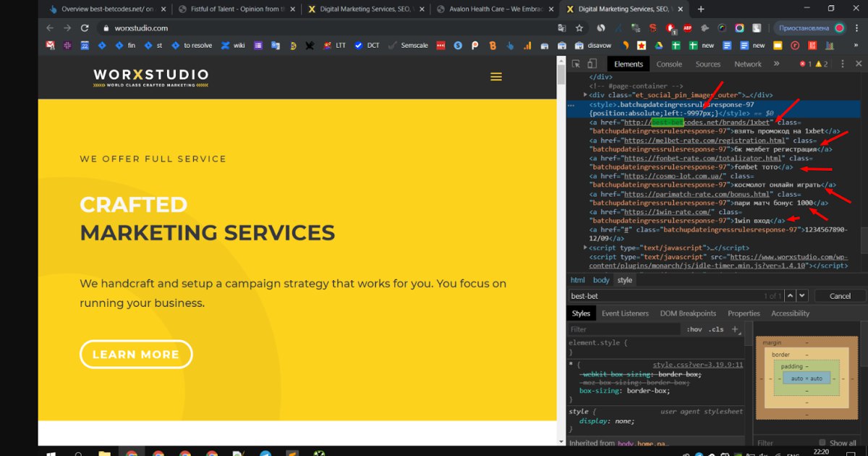Click the three-dots beside selected style node
The height and width of the screenshot is (456, 868).
[x=572, y=105]
